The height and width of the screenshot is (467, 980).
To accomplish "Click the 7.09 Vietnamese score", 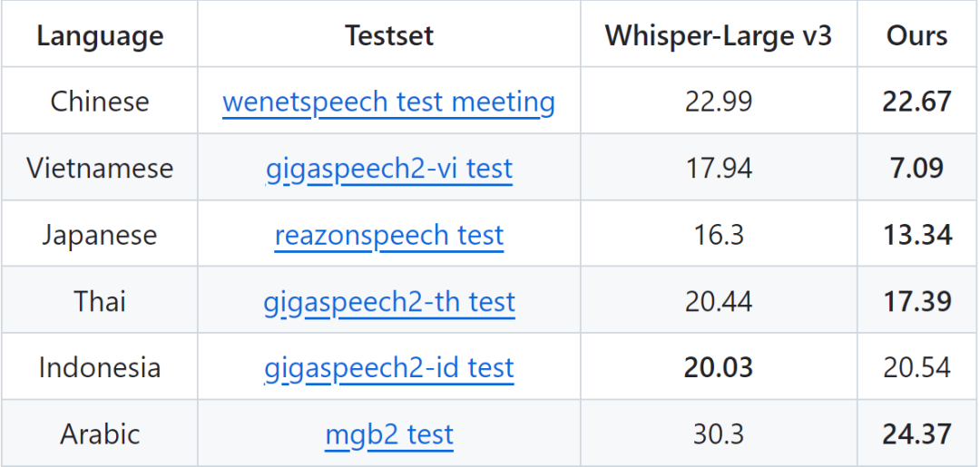I will pos(916,169).
